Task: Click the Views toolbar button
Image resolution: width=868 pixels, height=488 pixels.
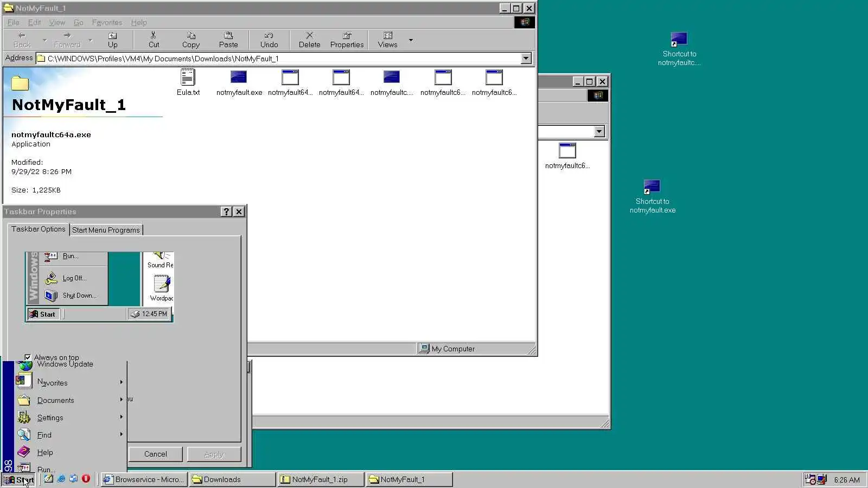Action: [387, 40]
